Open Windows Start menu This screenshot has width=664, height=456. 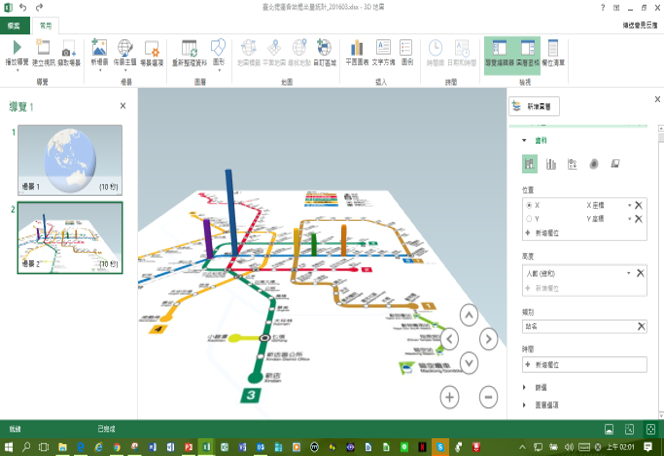tap(8, 447)
